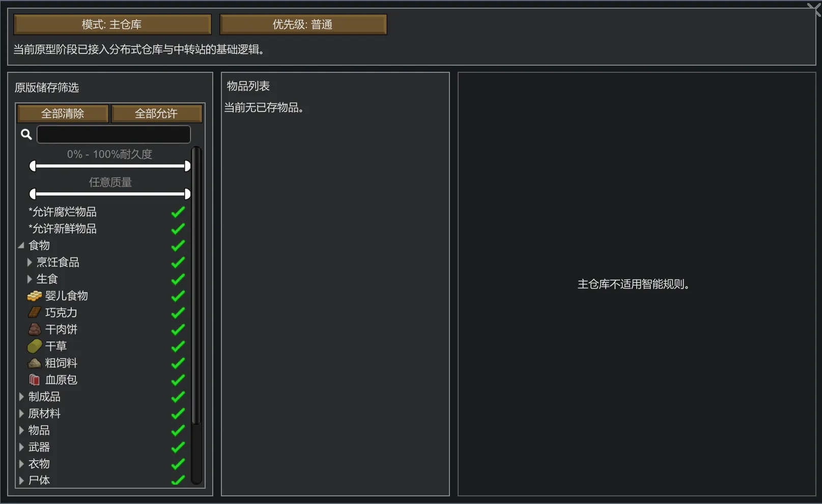
Task: Toggle the allow fresh items (允许新鲜物品) checkmark
Action: tap(178, 229)
